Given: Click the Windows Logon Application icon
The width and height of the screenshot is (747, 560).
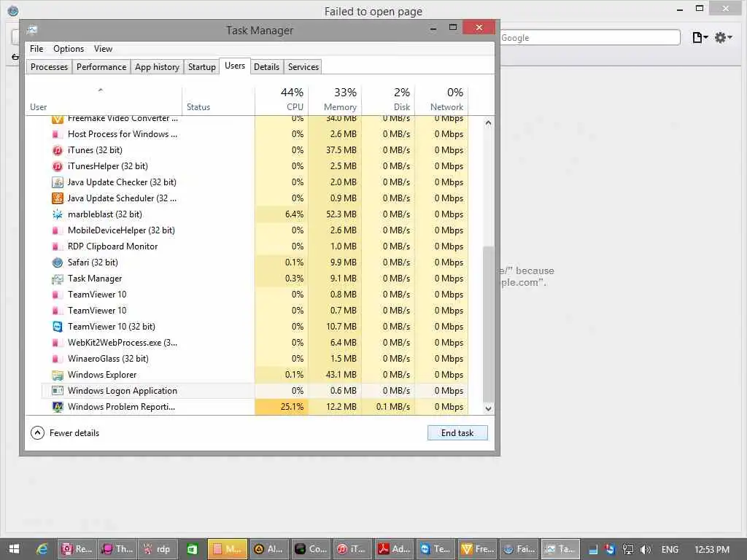Looking at the screenshot, I should coord(57,391).
